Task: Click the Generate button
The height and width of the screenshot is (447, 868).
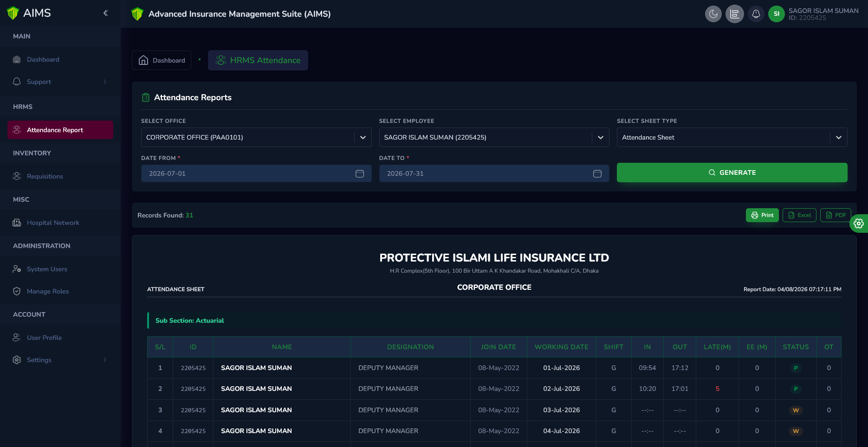Action: pos(732,172)
